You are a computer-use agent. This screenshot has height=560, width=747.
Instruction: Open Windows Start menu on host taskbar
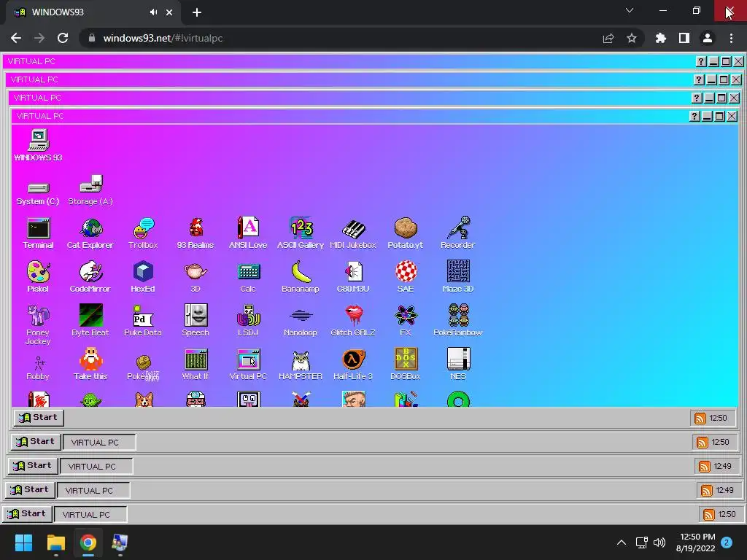point(23,542)
